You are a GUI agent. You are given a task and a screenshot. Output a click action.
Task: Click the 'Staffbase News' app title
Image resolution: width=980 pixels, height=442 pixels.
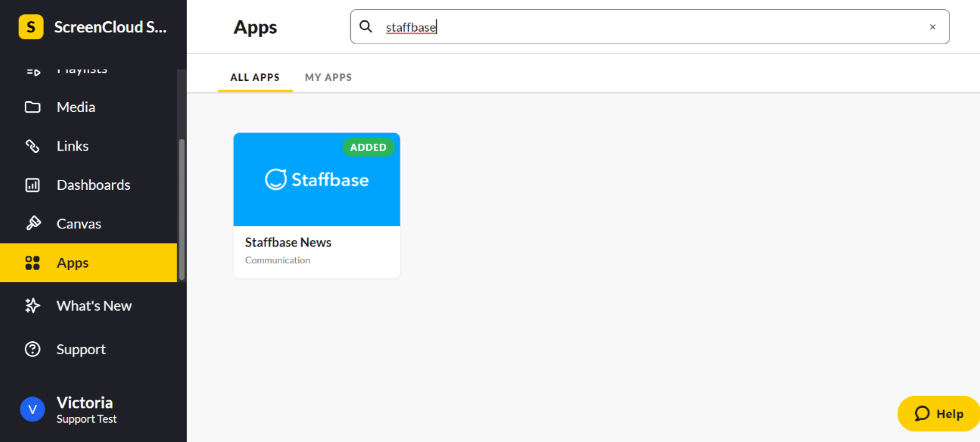click(288, 242)
